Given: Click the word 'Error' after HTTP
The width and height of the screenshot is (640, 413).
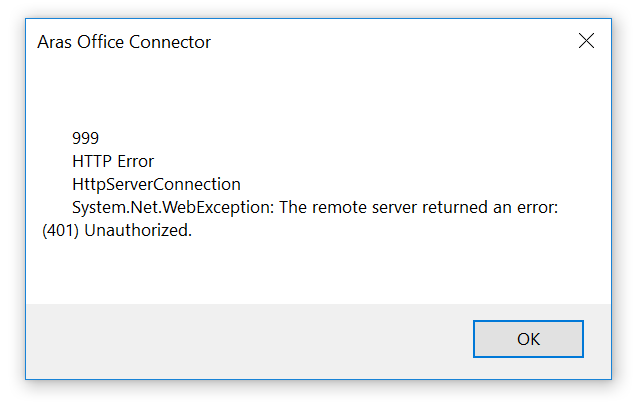Looking at the screenshot, I should 134,161.
